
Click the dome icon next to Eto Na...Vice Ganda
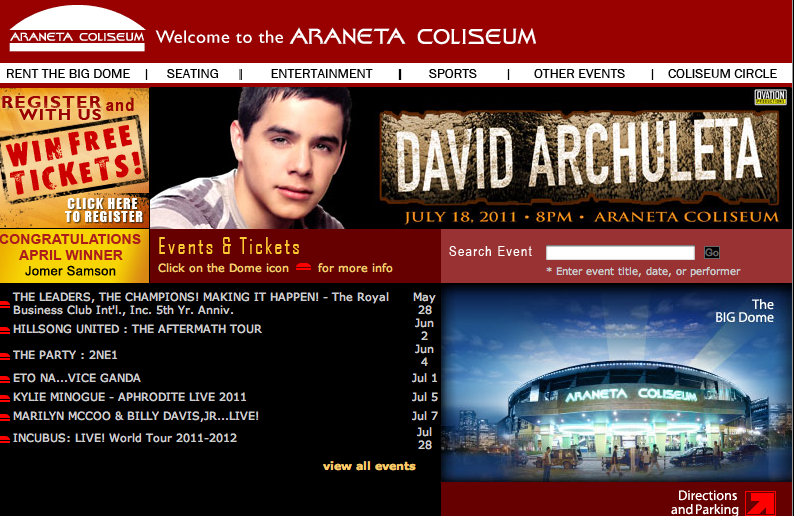click(x=5, y=379)
